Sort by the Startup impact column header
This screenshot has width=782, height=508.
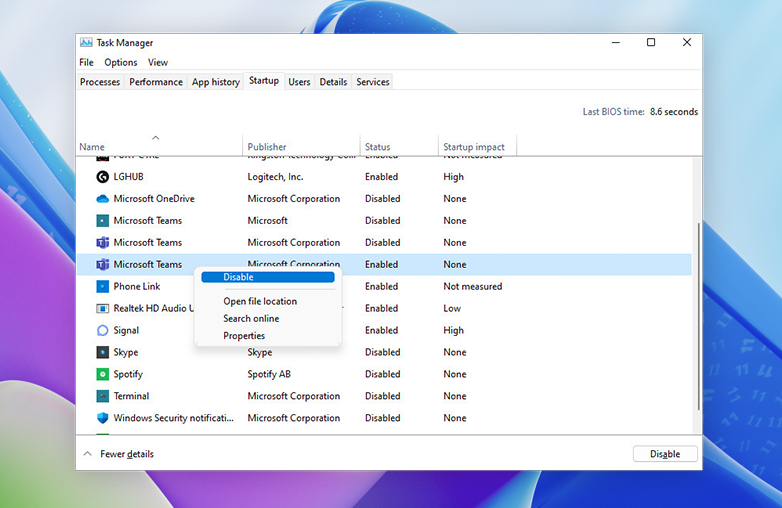point(477,145)
